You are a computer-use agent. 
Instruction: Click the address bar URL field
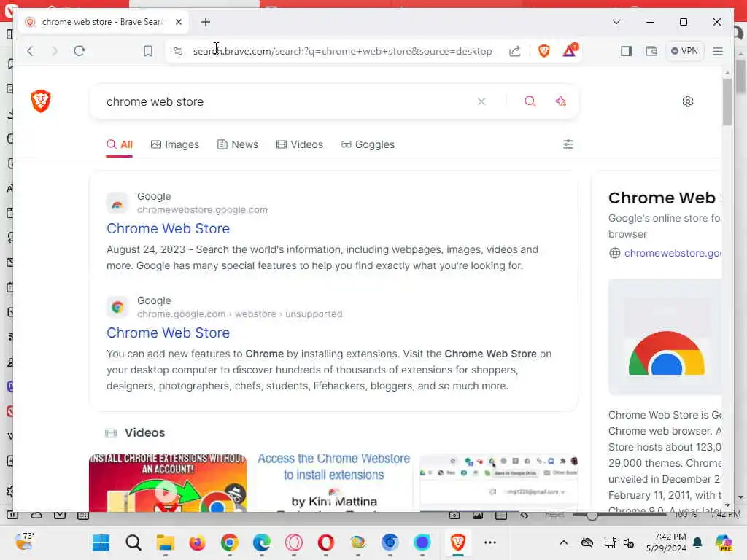point(342,51)
